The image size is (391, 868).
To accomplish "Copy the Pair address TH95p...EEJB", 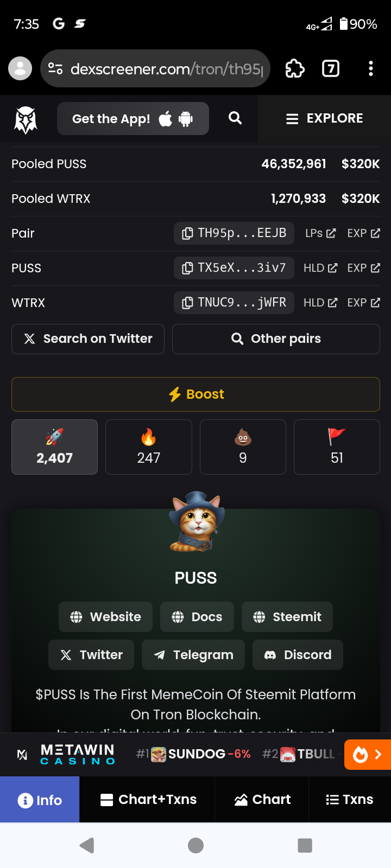I will (x=234, y=233).
